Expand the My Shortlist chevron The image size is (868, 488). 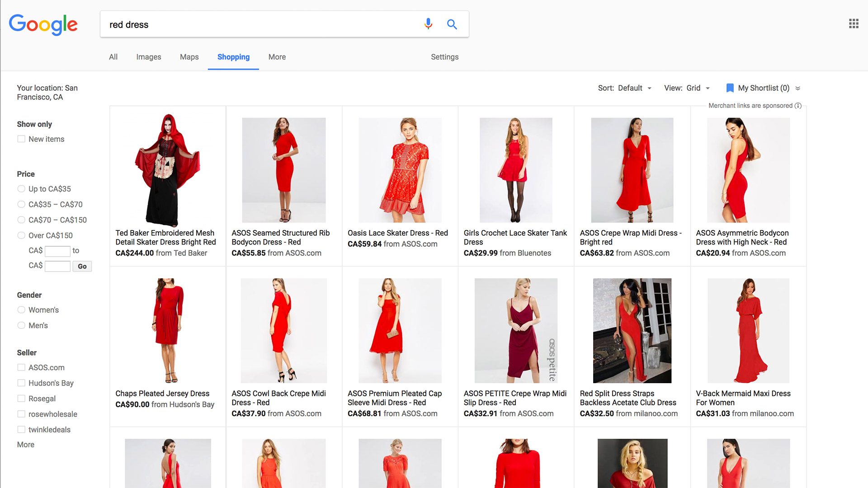[798, 88]
